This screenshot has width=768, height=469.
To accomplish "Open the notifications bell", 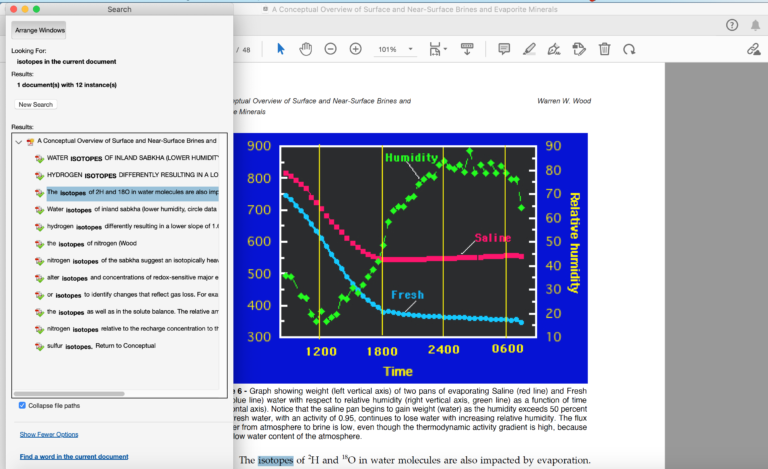I will point(756,25).
